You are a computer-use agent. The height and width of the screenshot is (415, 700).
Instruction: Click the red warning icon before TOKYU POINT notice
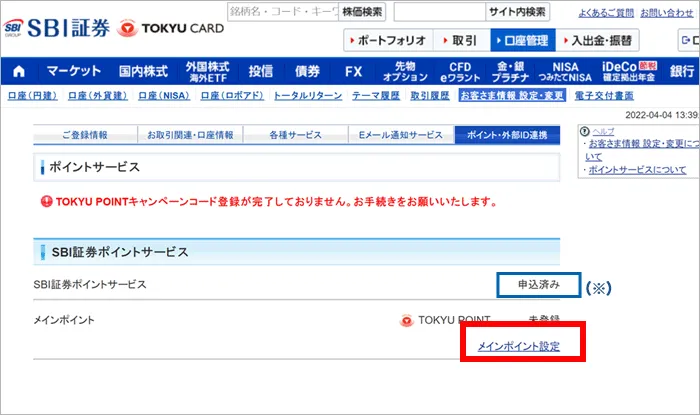click(45, 201)
